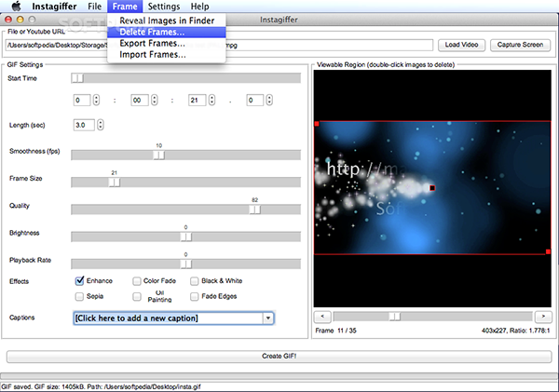Click the video preview image
The height and width of the screenshot is (392, 559).
click(x=432, y=188)
